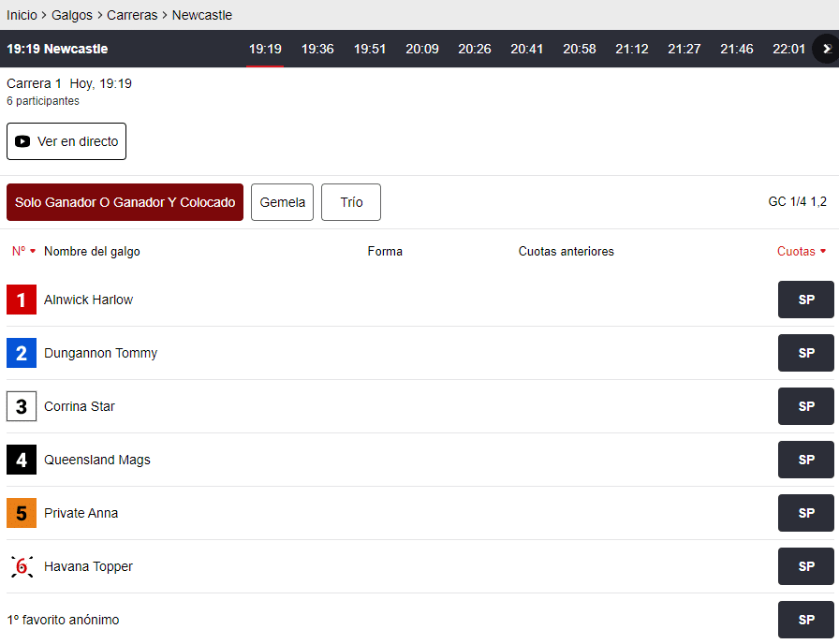Go to Galgos breadcrumb link
Screen dimensions: 839x644
(72, 15)
